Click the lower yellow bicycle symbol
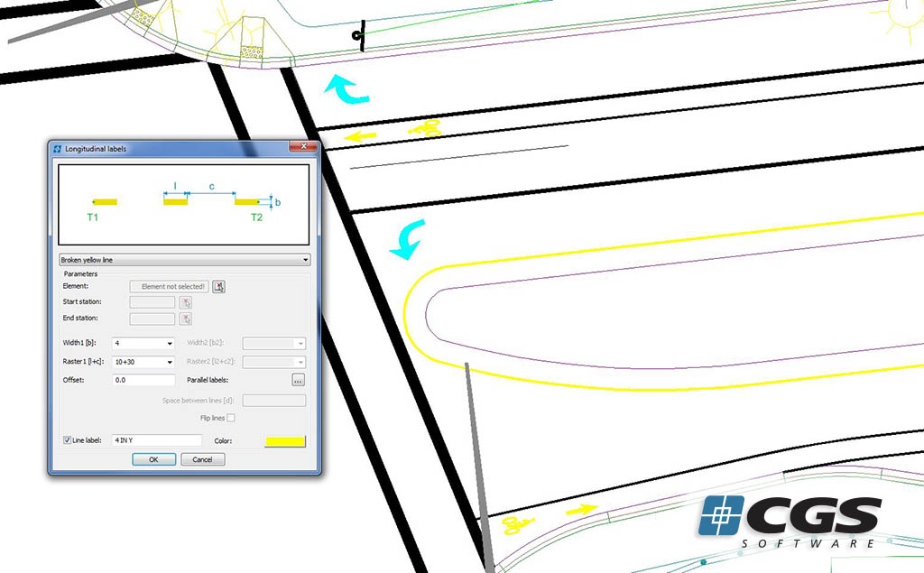This screenshot has width=924, height=573. [519, 524]
